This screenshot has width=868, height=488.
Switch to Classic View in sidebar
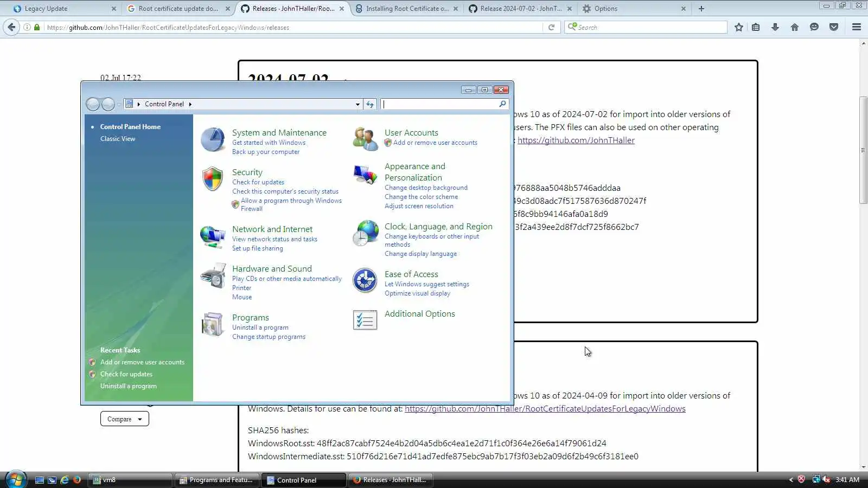[x=118, y=139]
